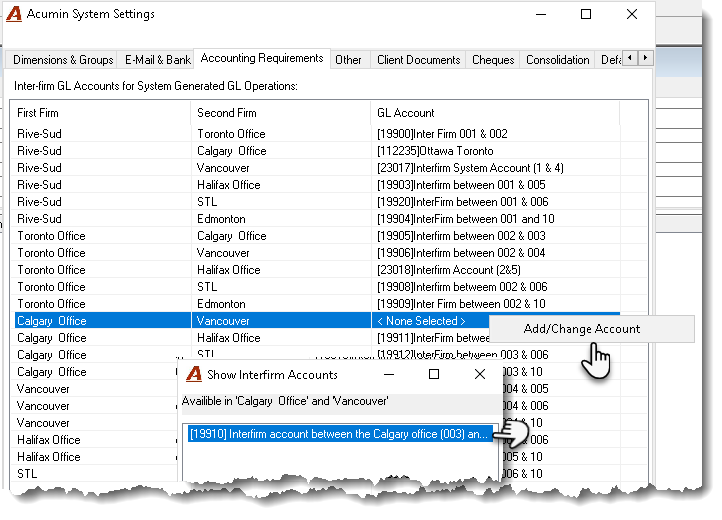Click the Second Firm column header
Image resolution: width=722 pixels, height=520 pixels.
click(x=280, y=113)
